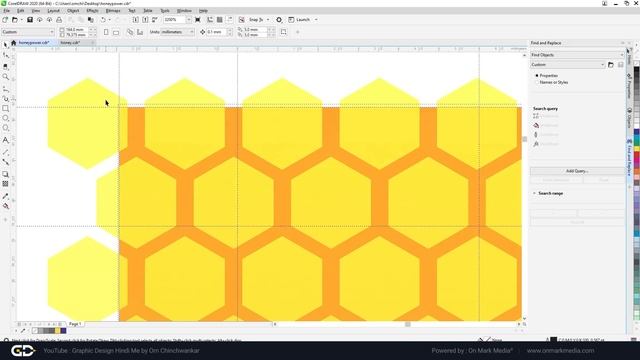Viewport: 640px width, 360px height.
Task: Click the Welcome screen home icon
Action: [x=13, y=42]
